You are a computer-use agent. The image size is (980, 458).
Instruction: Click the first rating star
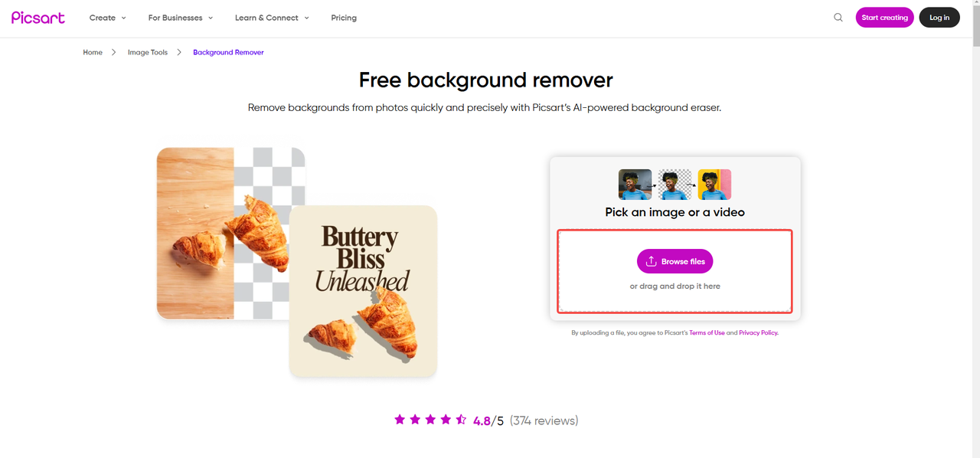[400, 420]
